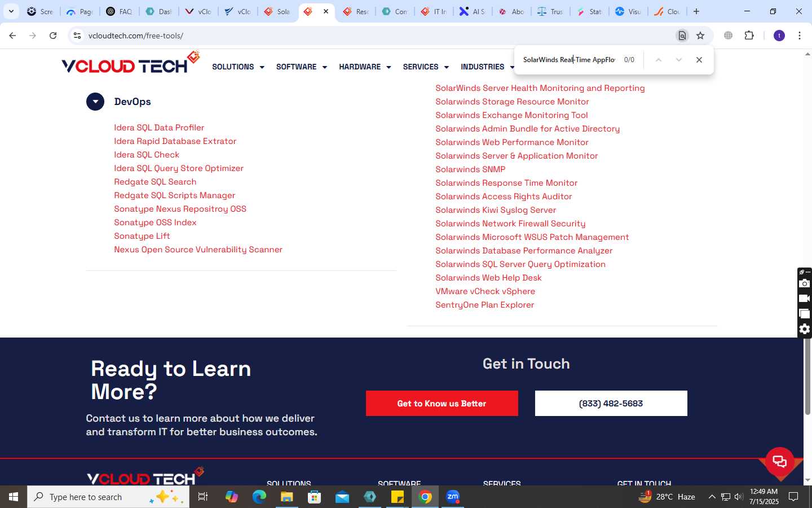Show hidden system tray icons
This screenshot has width=812, height=508.
coord(712,497)
